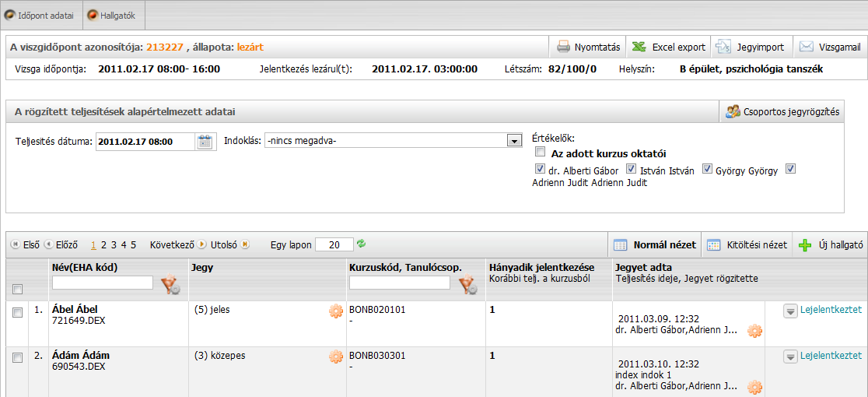
Task: Switch to Normál nézet view
Action: tap(655, 244)
